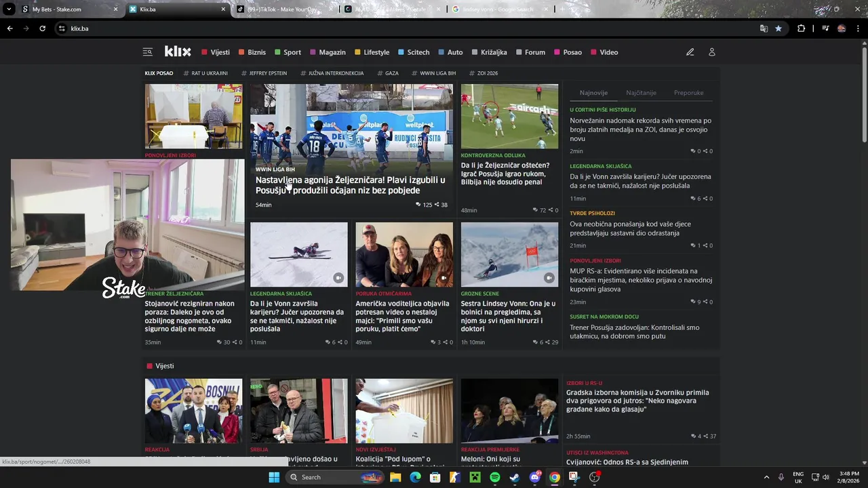Open Stojanović rezigniran nakon poraza article
Viewport: 868px width, 488px height.
pos(191,317)
